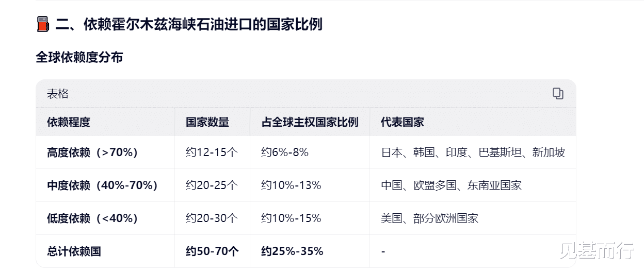Select the 中度依赖（40%-70%）row label
This screenshot has width=644, height=272.
(x=102, y=185)
